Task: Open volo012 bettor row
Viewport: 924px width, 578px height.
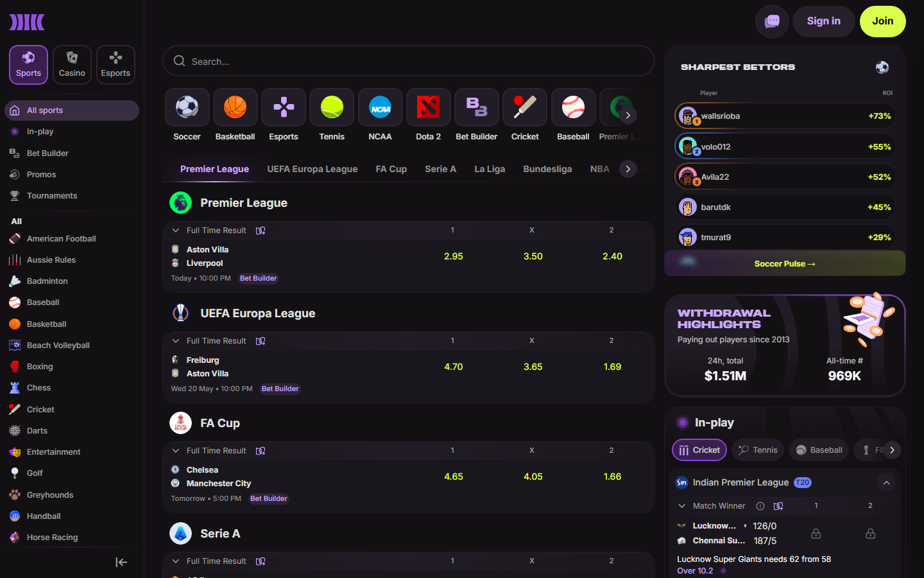Action: pos(785,146)
